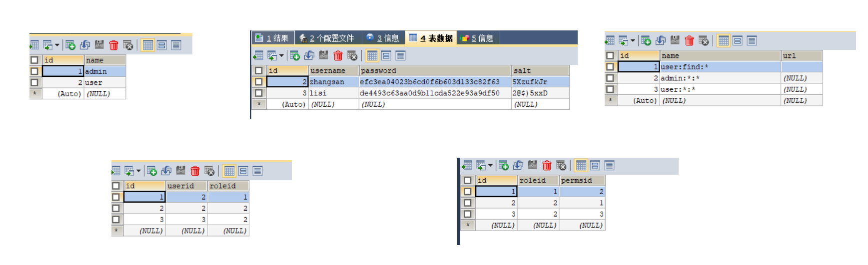Check the checkbox for the lisi row
The image size is (868, 265).
click(x=259, y=93)
